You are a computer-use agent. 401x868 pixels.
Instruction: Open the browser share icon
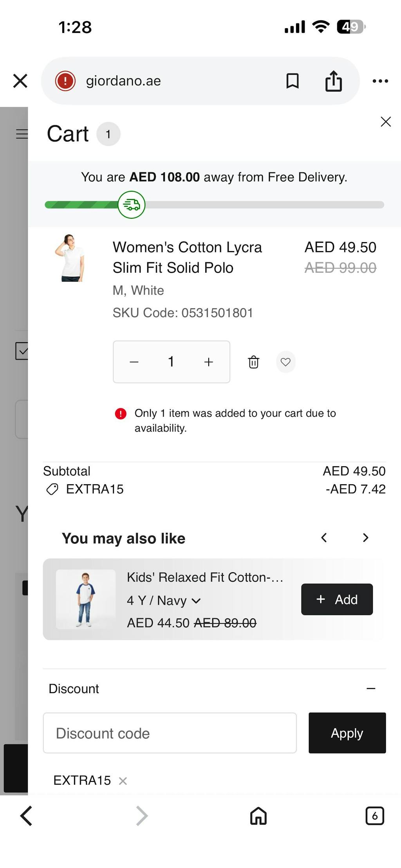click(x=333, y=81)
